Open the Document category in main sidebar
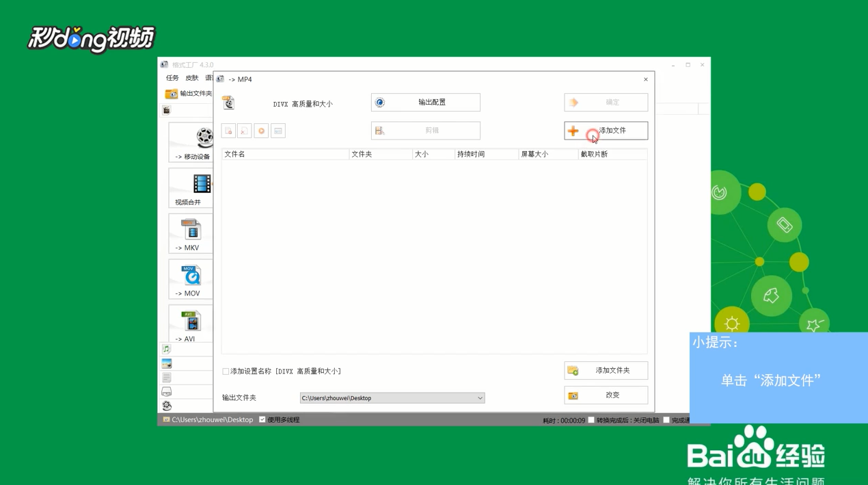The width and height of the screenshot is (868, 485). click(x=167, y=378)
